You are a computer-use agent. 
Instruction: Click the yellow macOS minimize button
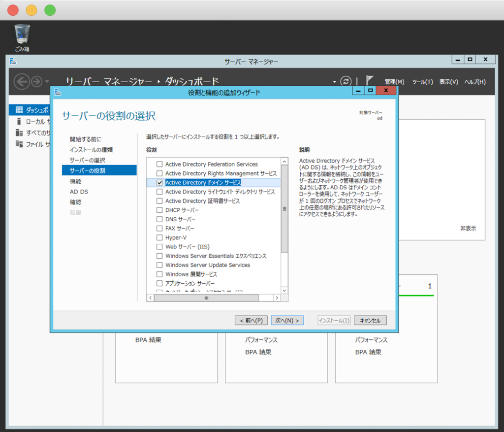31,10
